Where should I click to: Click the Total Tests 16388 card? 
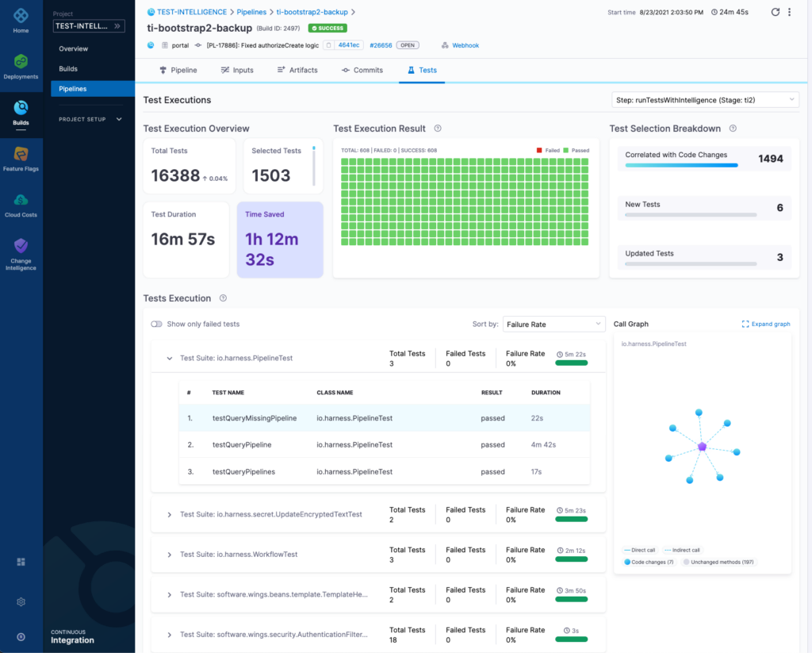tap(189, 165)
